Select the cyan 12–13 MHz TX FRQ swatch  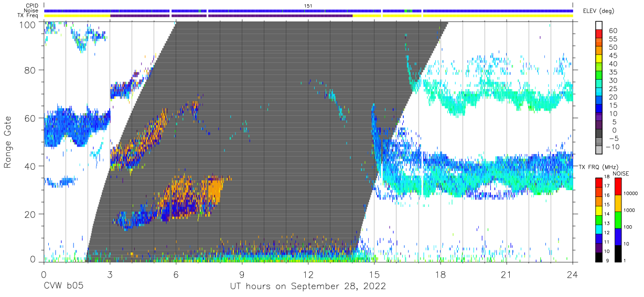coord(599,228)
